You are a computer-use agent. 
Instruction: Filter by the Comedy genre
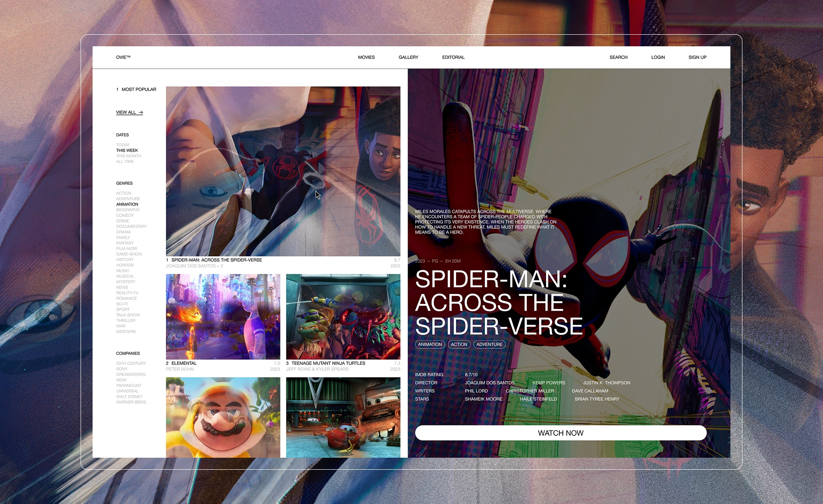click(125, 216)
